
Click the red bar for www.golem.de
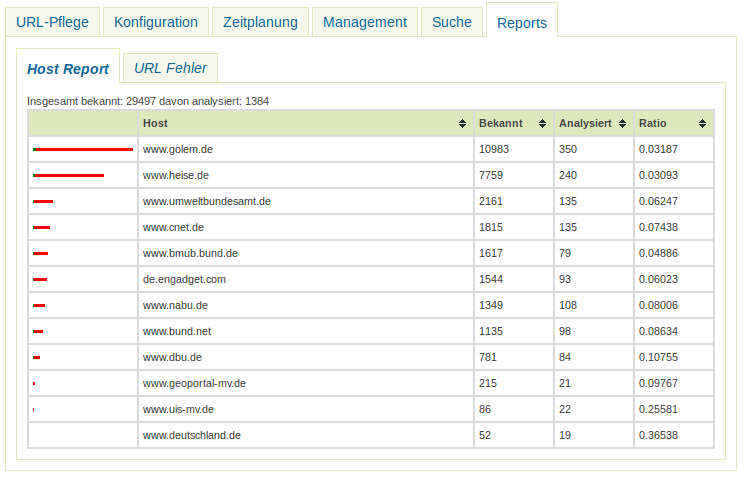click(83, 149)
